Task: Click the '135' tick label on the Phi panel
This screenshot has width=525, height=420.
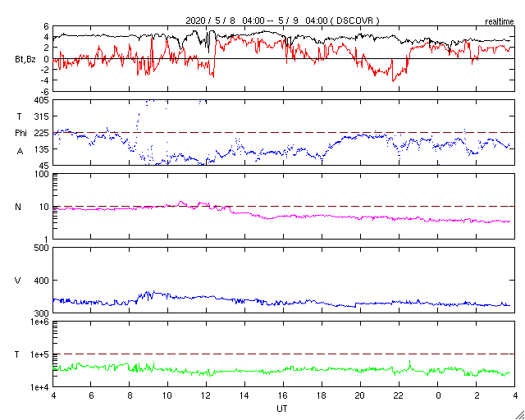Action: pos(42,149)
